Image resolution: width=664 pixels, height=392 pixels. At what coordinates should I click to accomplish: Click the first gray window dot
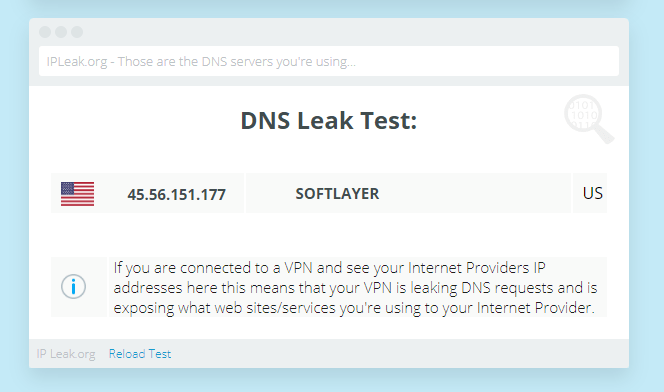[x=45, y=32]
